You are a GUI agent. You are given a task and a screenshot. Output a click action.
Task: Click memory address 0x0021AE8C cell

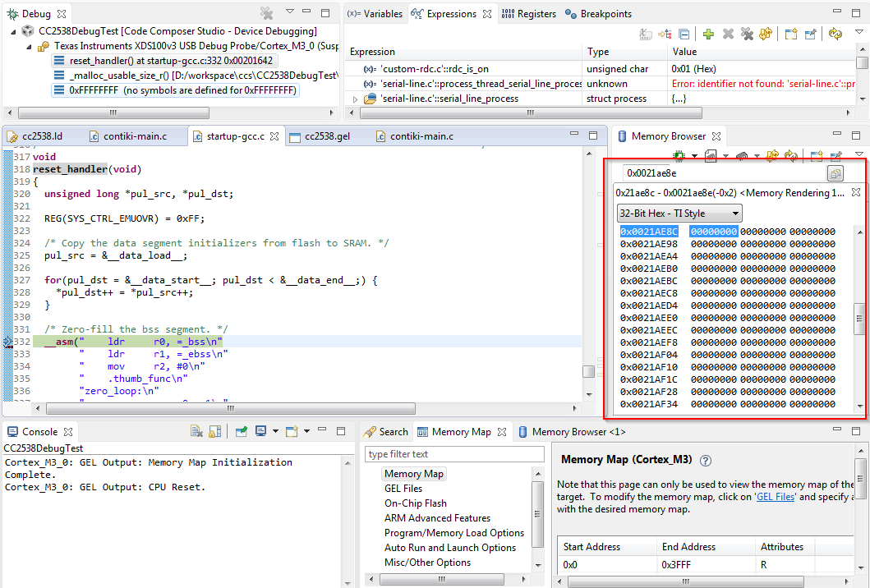pyautogui.click(x=649, y=232)
